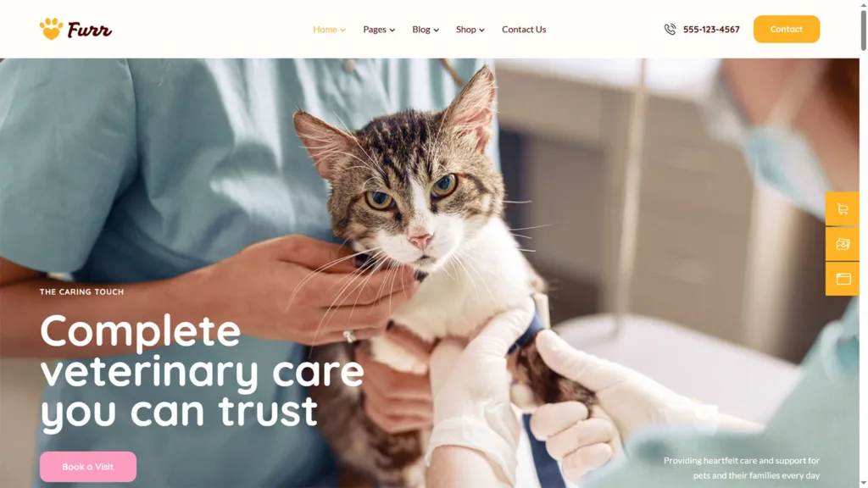The image size is (868, 488).
Task: Expand the Pages dropdown arrow
Action: point(392,30)
